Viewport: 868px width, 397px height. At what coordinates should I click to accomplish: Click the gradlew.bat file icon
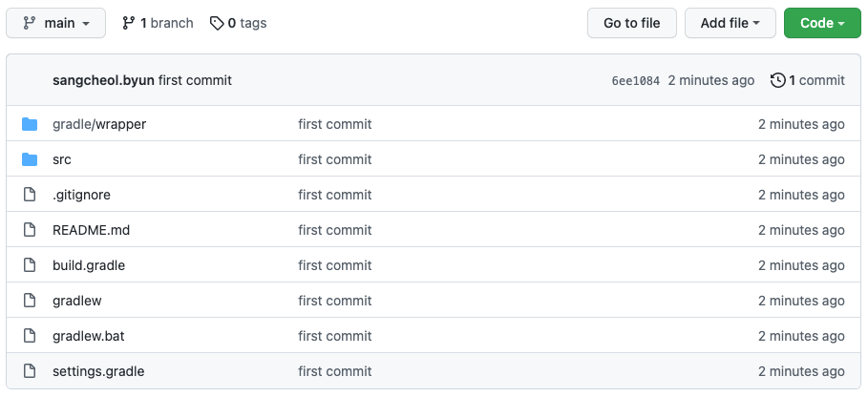point(30,336)
